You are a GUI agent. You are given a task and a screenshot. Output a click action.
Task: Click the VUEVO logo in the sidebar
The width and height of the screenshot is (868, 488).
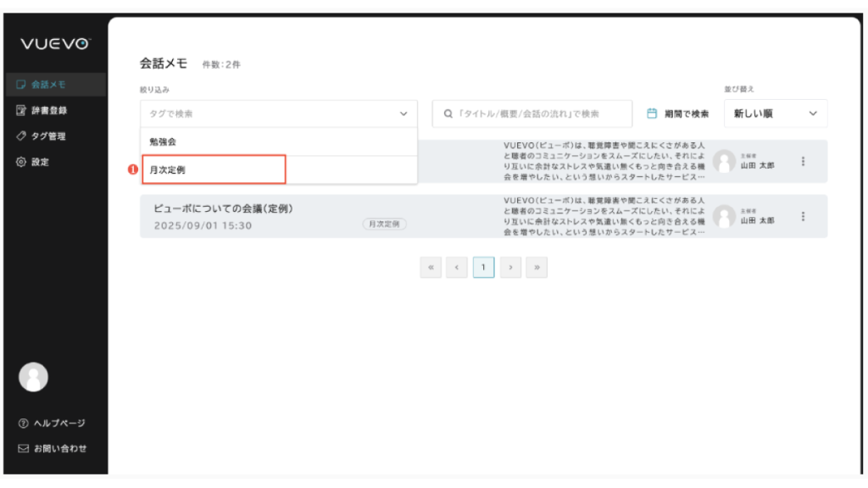click(x=56, y=45)
